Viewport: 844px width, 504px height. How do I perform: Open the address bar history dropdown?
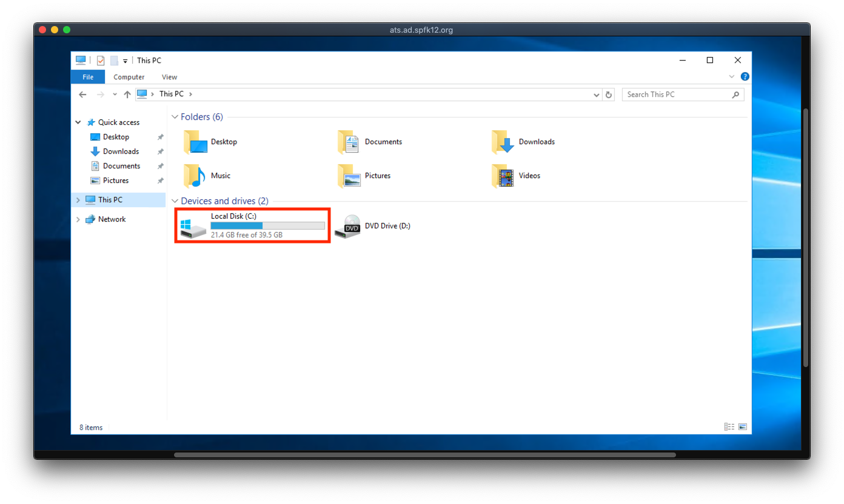pos(597,94)
